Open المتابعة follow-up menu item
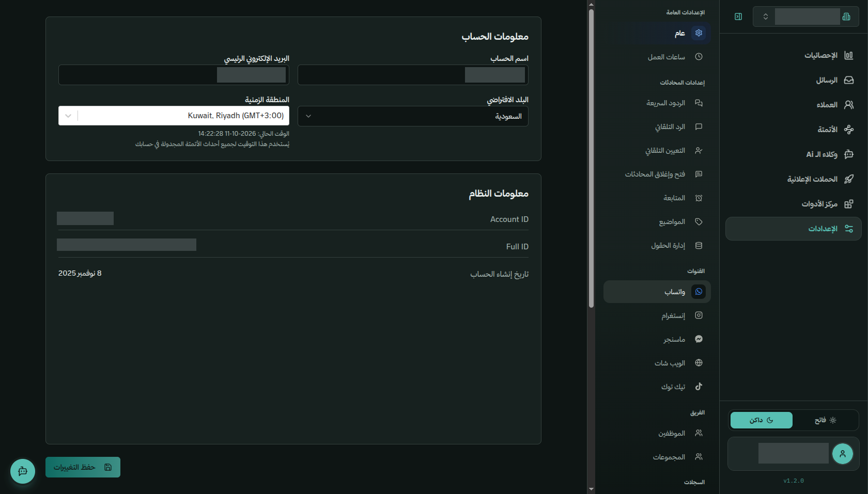868x494 pixels. [657, 198]
